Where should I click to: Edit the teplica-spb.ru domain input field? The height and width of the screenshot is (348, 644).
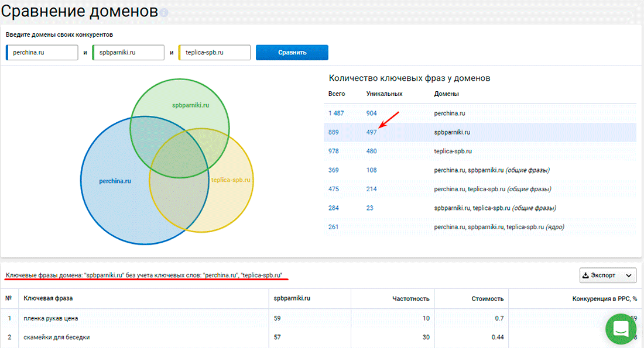[215, 53]
